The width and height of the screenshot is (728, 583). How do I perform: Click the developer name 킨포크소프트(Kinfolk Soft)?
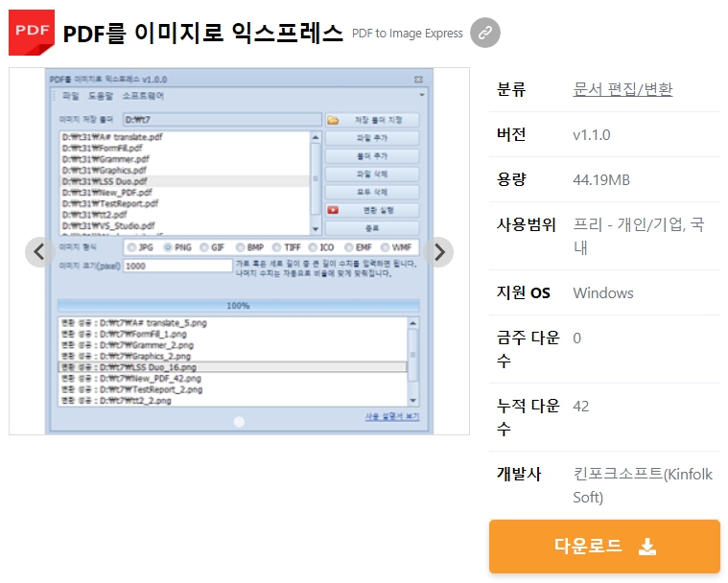click(643, 485)
